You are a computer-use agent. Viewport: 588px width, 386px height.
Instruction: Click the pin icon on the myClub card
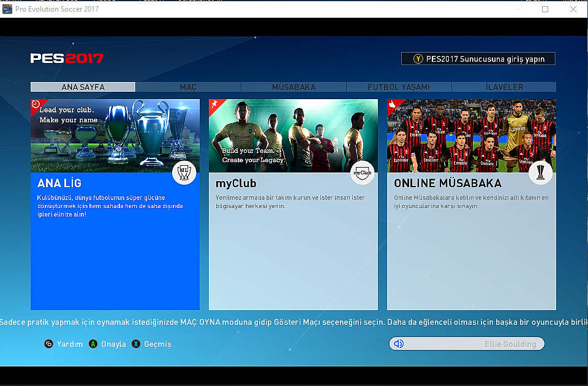(x=214, y=104)
